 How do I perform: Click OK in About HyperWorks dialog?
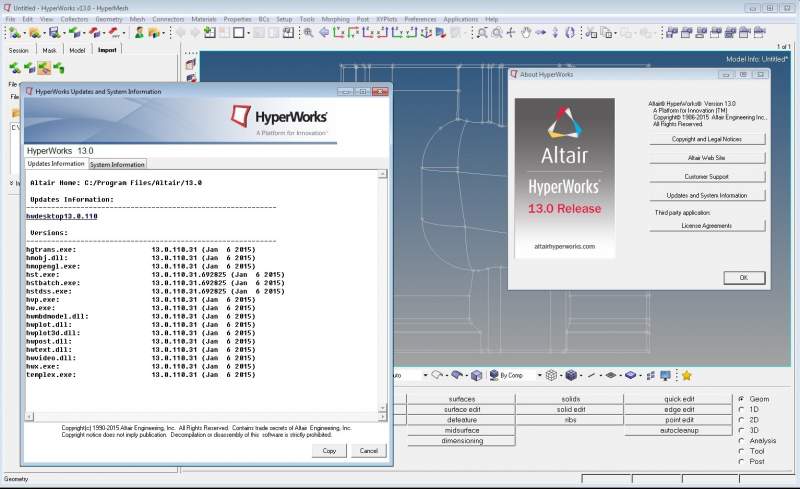pos(743,277)
